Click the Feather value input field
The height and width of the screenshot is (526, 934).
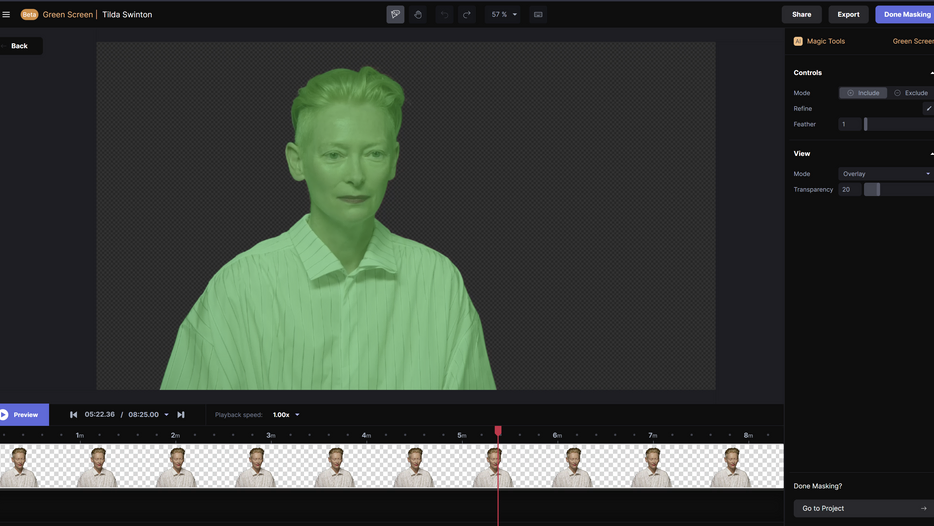[x=849, y=125]
